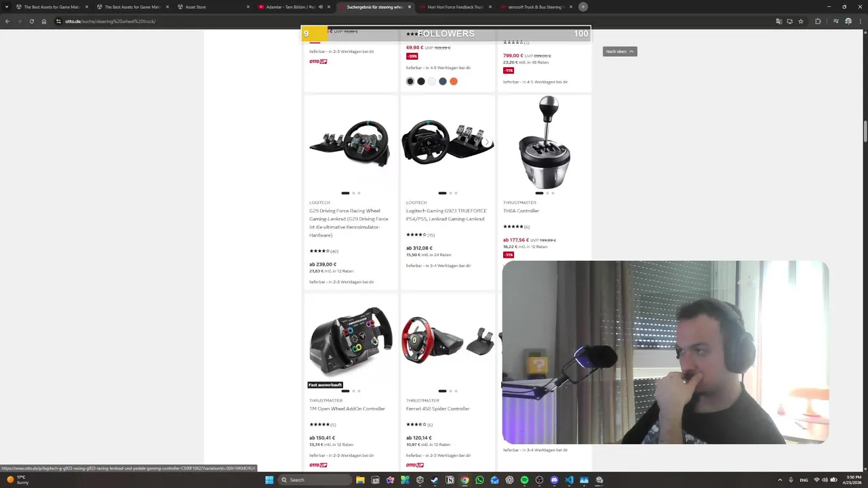Click the Windows Start button
The height and width of the screenshot is (488, 868).
tap(269, 480)
